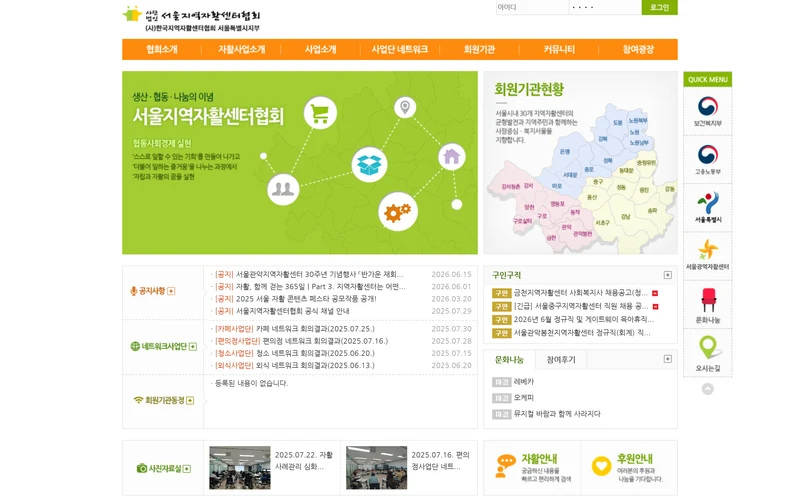
Task: Open 문화나눔 red chair quick menu icon
Action: click(708, 305)
